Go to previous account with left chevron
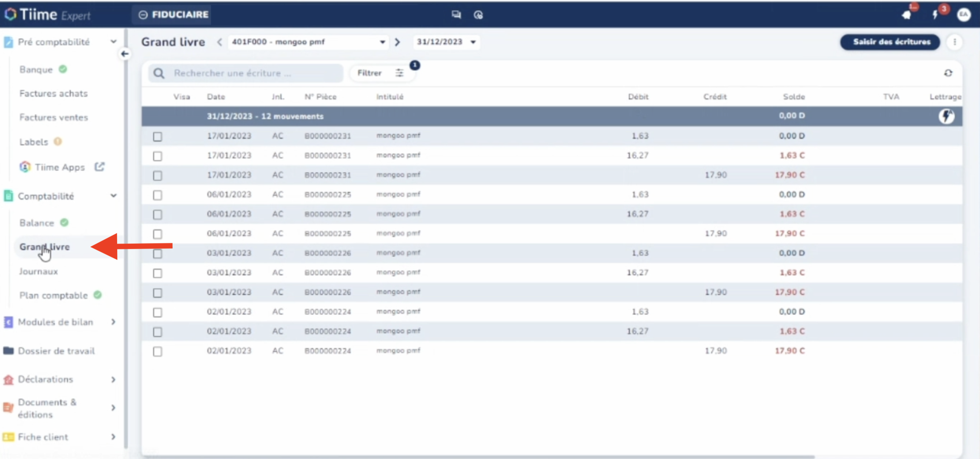 [220, 42]
